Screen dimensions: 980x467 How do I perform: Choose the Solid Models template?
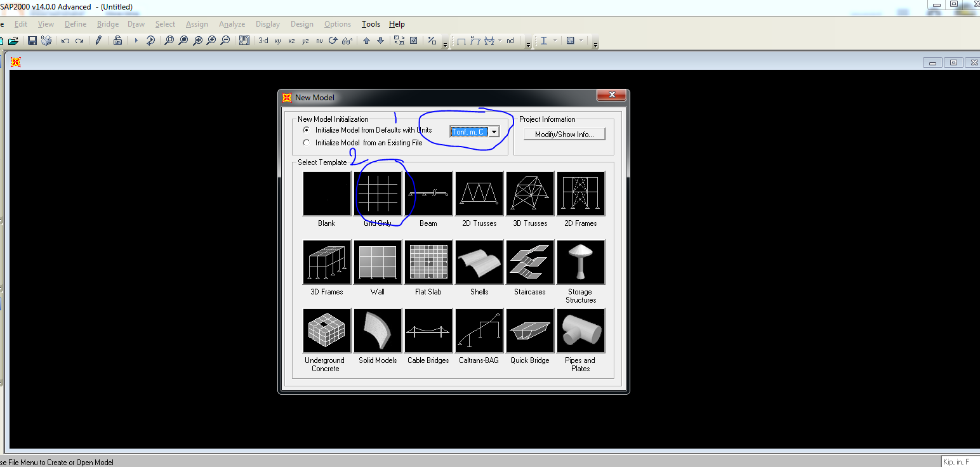[378, 331]
